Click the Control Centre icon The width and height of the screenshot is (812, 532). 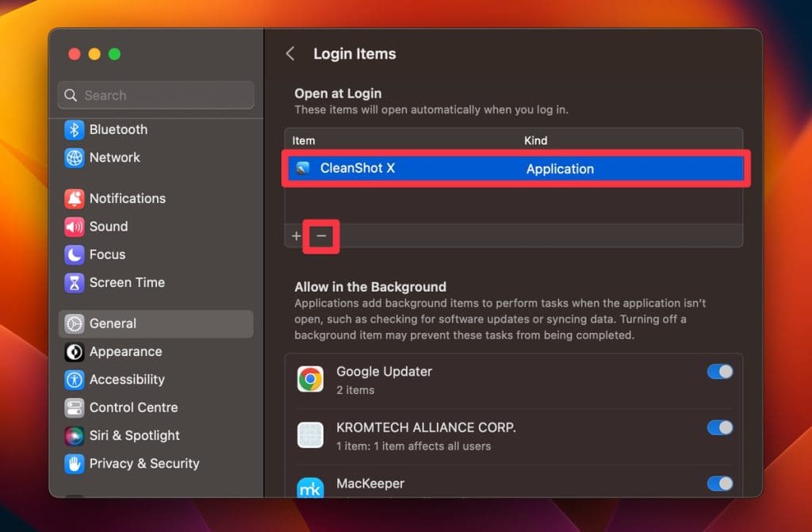(74, 408)
